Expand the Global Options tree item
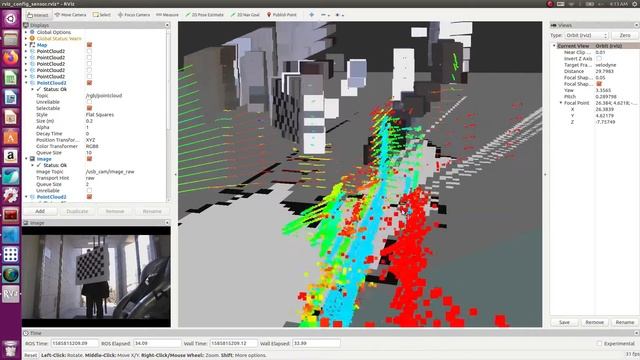Screen dimensions: 640x360 coord(26,32)
